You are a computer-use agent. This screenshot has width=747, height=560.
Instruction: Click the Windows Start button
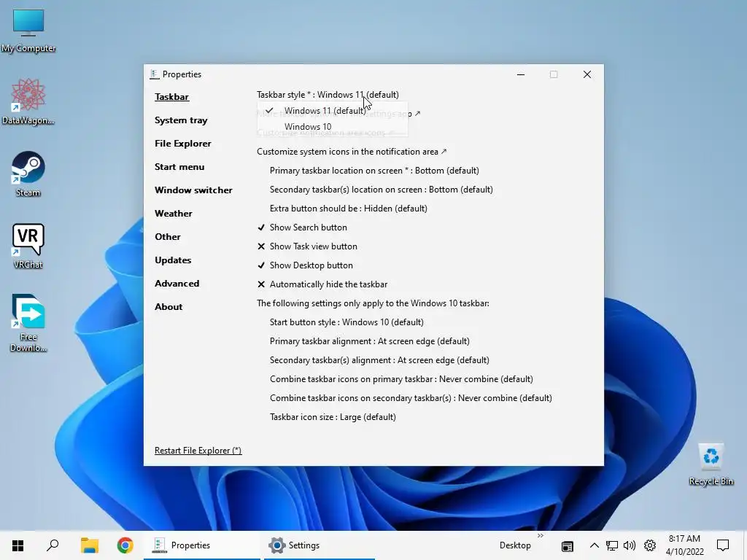[x=18, y=545]
